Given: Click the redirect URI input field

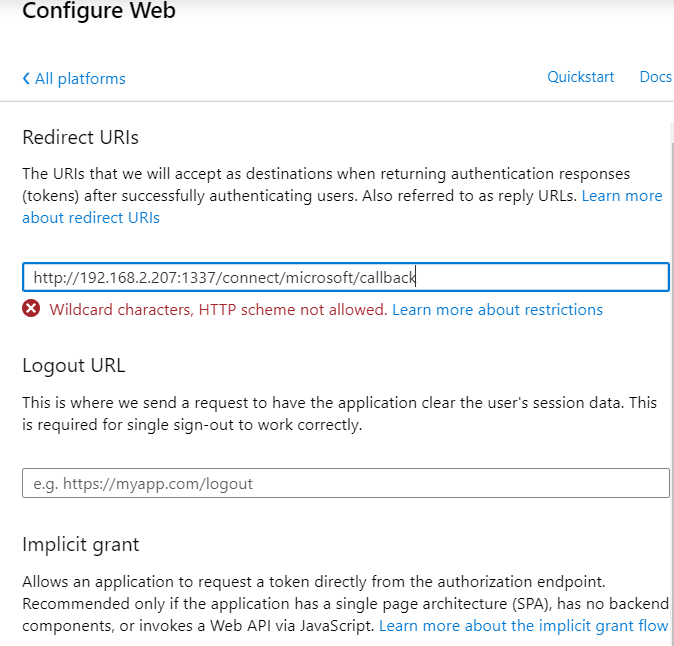Looking at the screenshot, I should click(540, 277).
